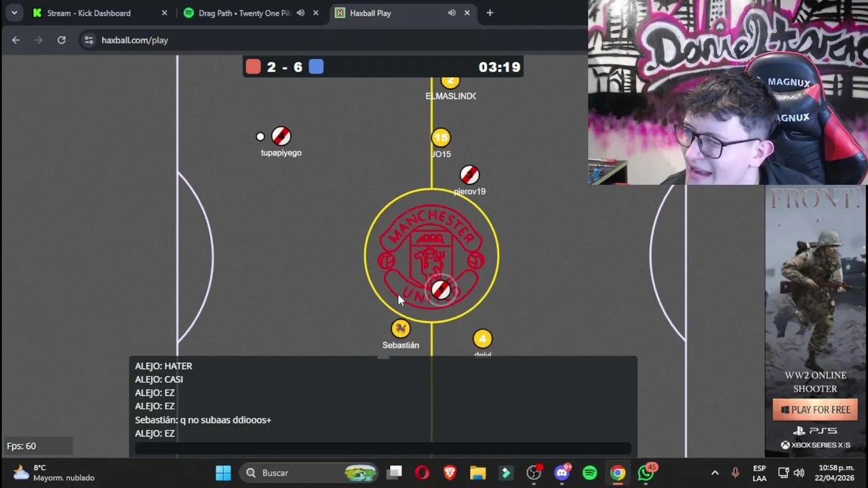Open Spotify from the taskbar
Viewport: 868px width, 488px height.
pyautogui.click(x=590, y=472)
